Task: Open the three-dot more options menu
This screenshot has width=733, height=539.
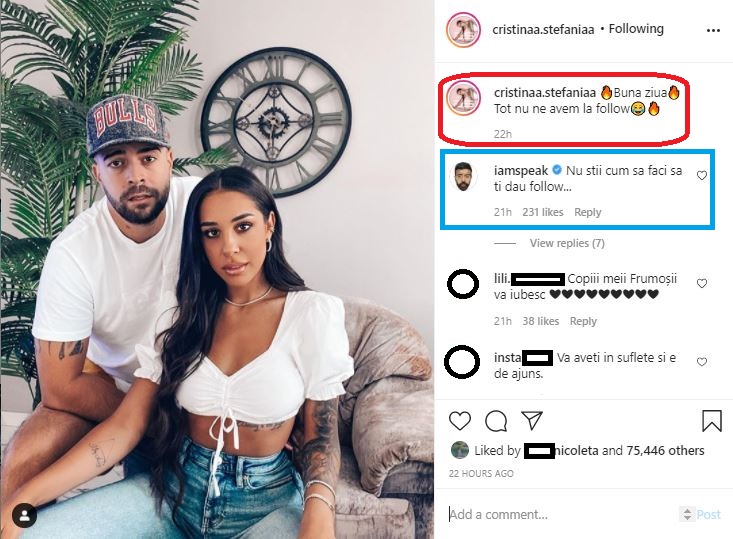Action: pyautogui.click(x=713, y=30)
